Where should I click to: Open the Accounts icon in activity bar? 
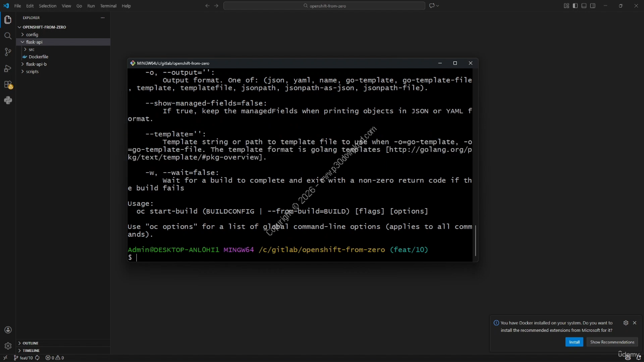click(8, 330)
